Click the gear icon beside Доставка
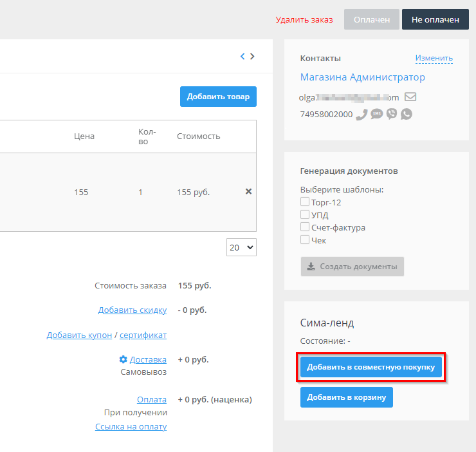Screen dimensions: 476x452 tap(123, 359)
